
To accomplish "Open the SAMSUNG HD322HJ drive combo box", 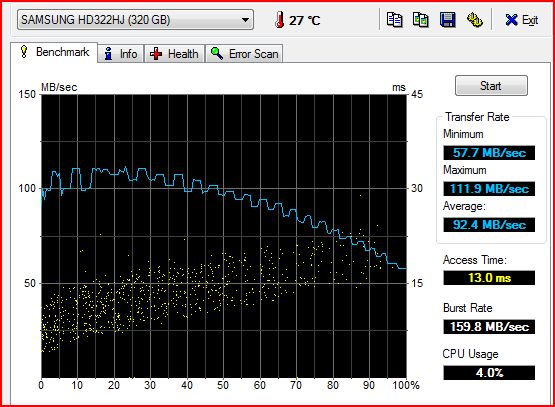I will 135,19.
